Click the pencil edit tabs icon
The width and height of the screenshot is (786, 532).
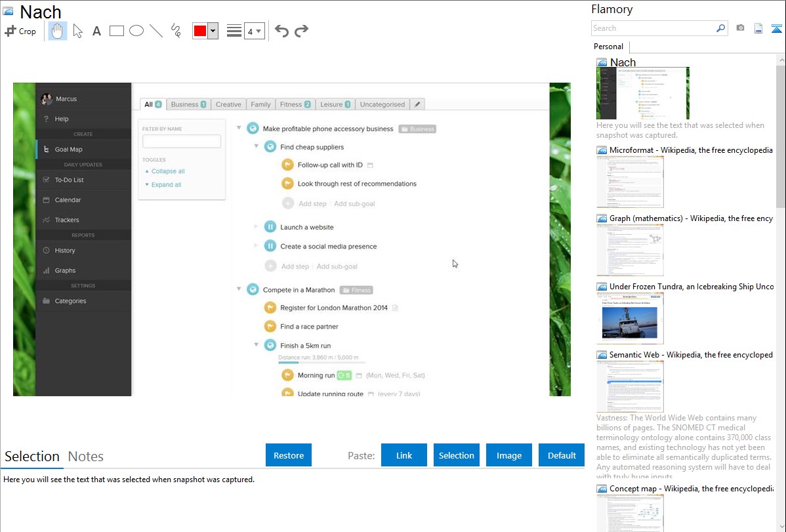click(x=417, y=104)
